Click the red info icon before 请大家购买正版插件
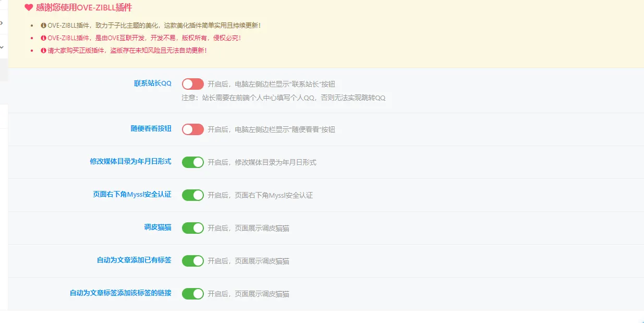This screenshot has height=323, width=644. tap(44, 51)
